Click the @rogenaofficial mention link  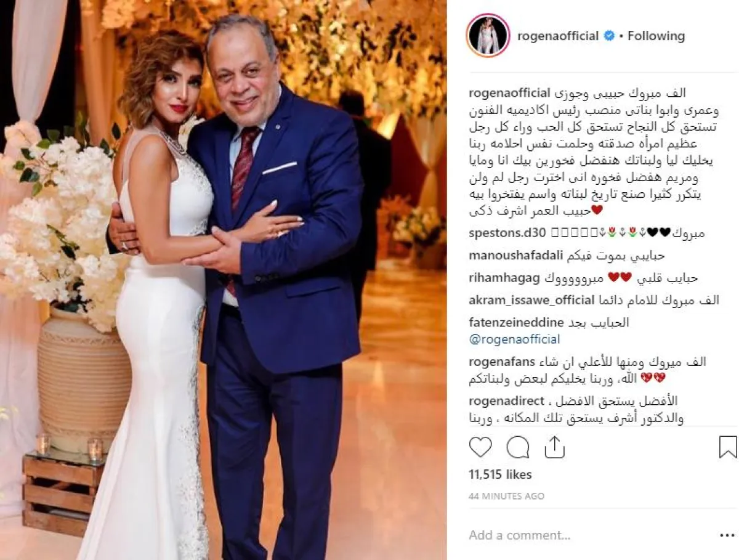(514, 339)
